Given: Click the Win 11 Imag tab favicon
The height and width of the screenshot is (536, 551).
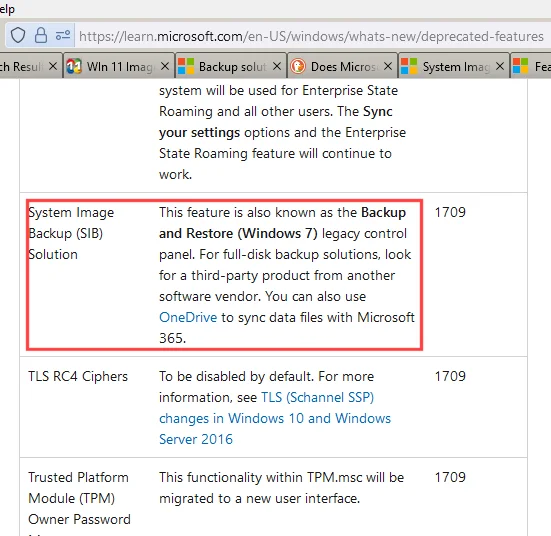Looking at the screenshot, I should pyautogui.click(x=74, y=66).
